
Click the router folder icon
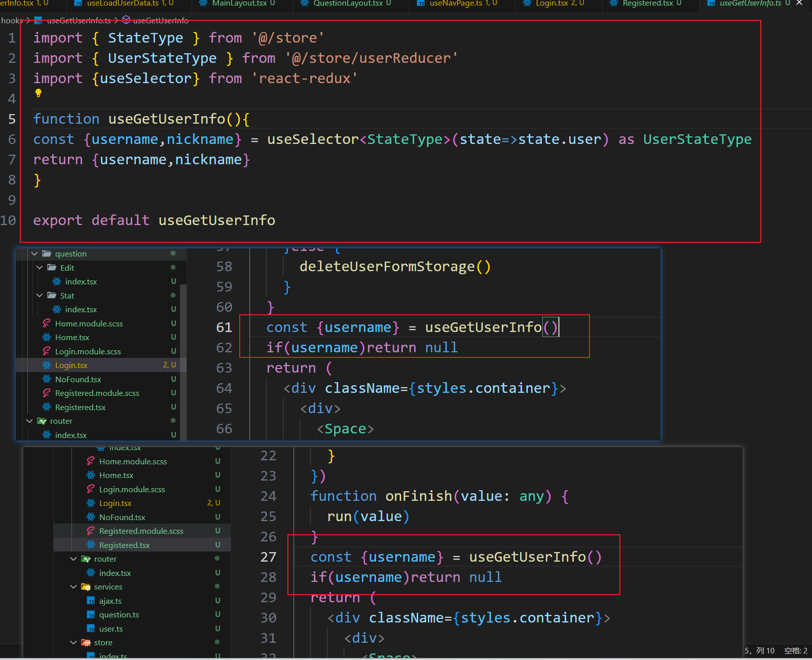coord(42,421)
